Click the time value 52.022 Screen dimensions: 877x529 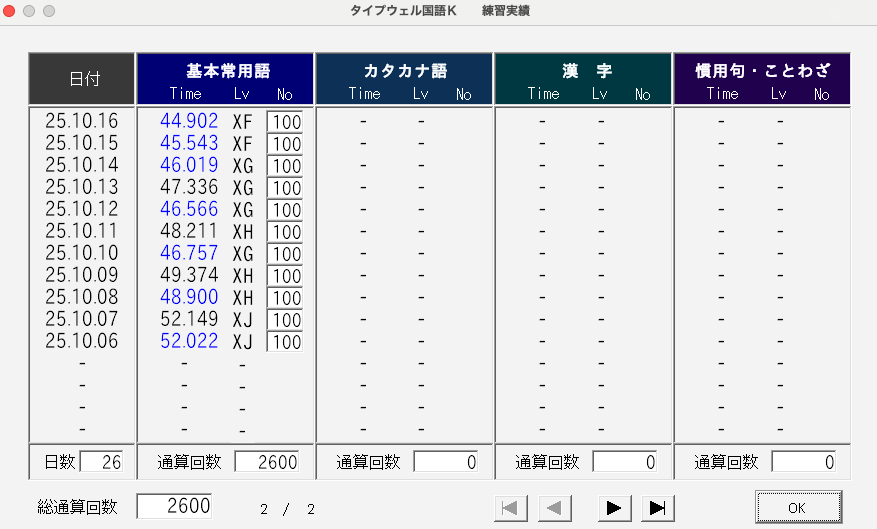coord(189,341)
